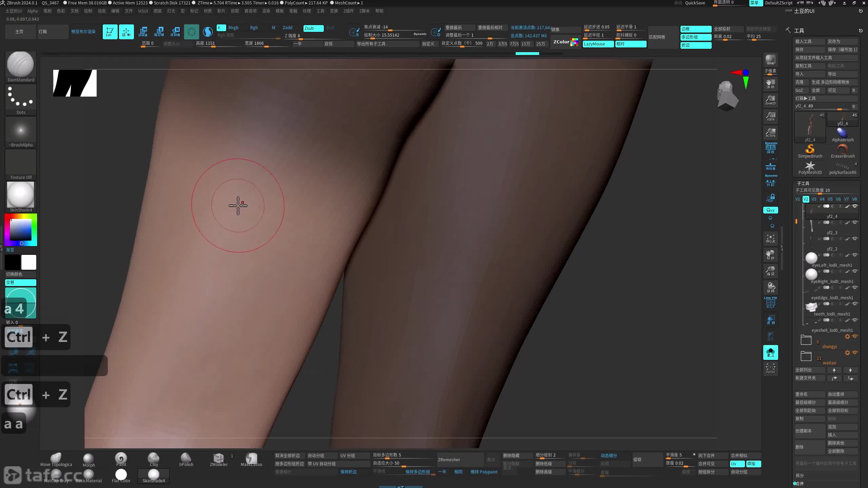Click the 100% actual size icon
The height and width of the screenshot is (488, 868).
[770, 116]
